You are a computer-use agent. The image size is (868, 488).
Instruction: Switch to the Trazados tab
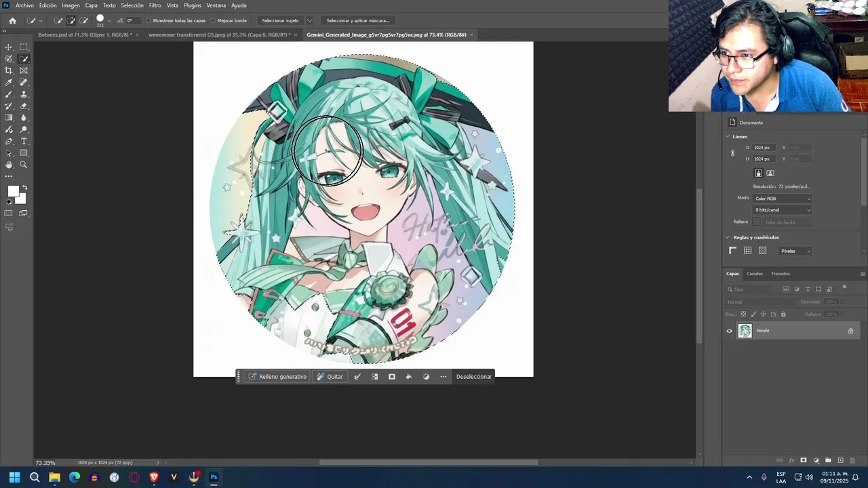tap(781, 274)
